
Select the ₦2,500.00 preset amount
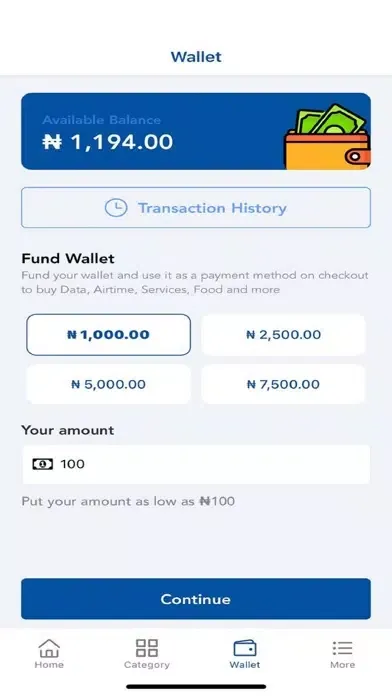283,335
